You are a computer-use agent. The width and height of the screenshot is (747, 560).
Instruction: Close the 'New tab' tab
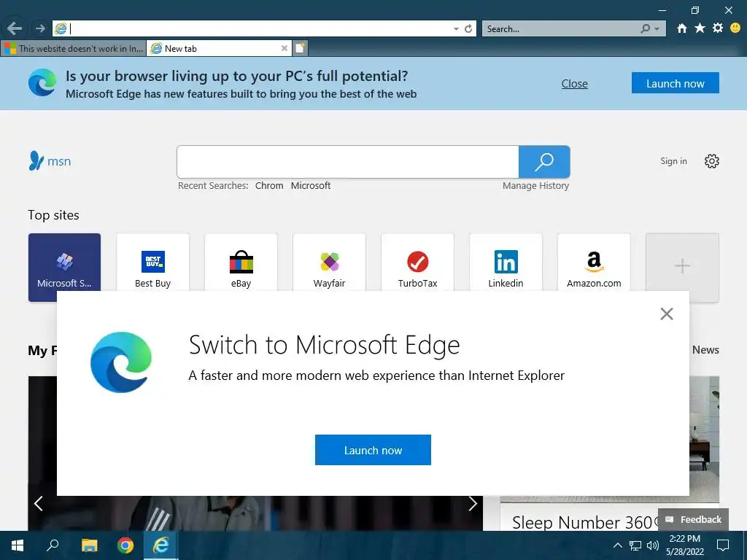[x=285, y=48]
